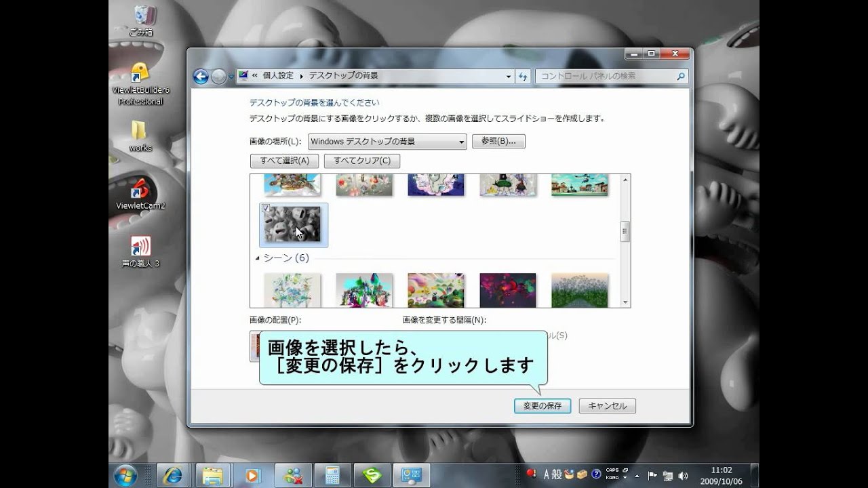Open the Messenger people icon on the taskbar
868x488 pixels.
pos(293,475)
